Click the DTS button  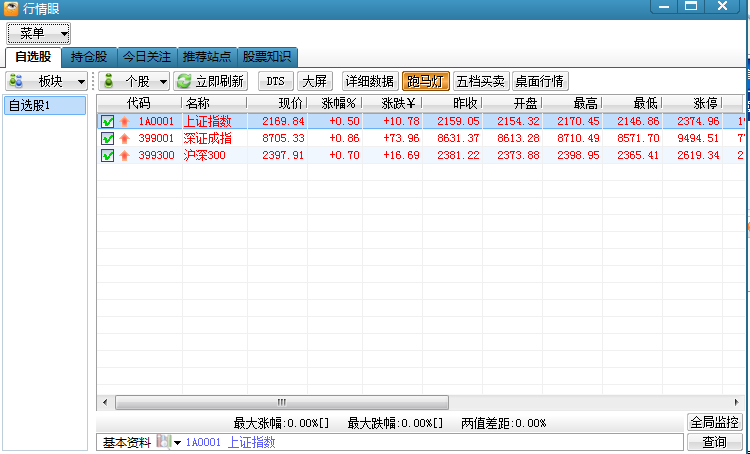pyautogui.click(x=276, y=81)
